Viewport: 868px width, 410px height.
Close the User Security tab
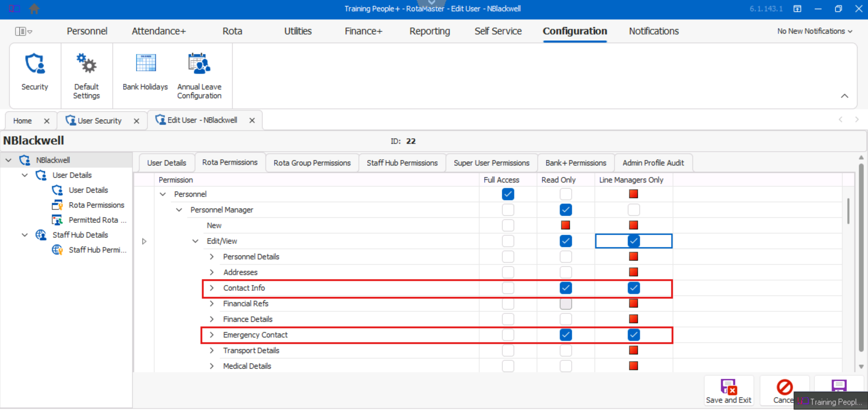tap(136, 121)
